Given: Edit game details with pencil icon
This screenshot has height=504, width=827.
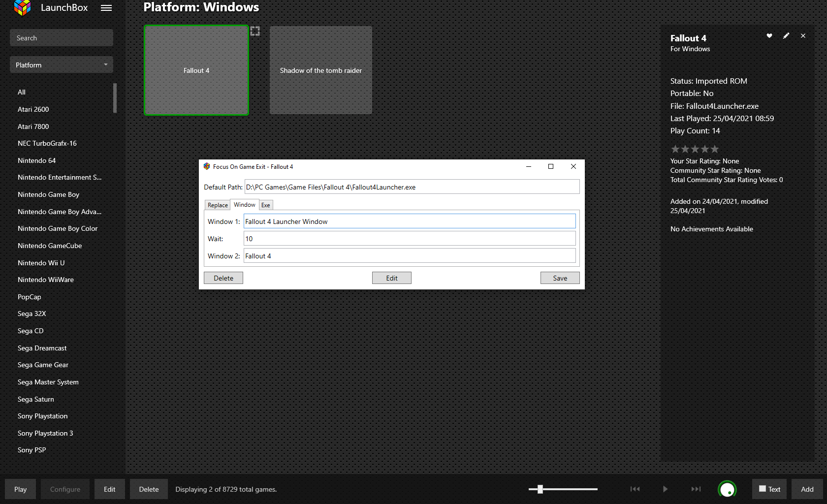Looking at the screenshot, I should 786,35.
